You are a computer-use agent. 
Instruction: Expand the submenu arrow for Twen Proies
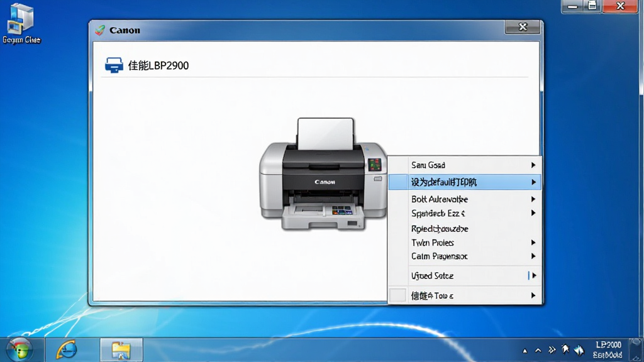click(x=533, y=243)
